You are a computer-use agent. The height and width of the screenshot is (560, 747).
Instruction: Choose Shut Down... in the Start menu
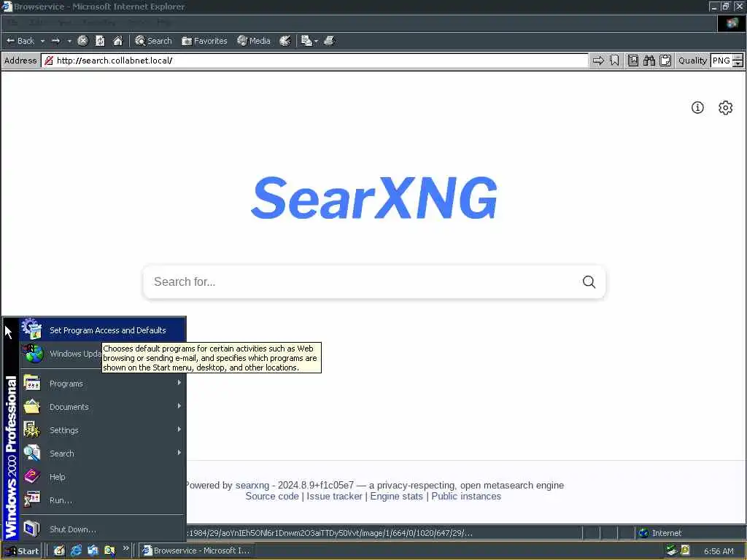pyautogui.click(x=103, y=529)
